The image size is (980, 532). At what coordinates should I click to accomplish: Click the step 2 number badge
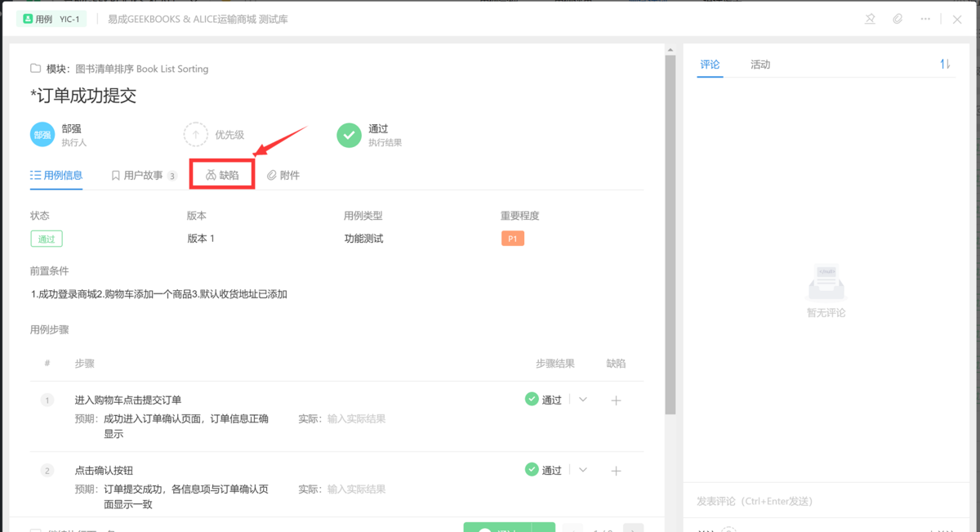tap(47, 470)
